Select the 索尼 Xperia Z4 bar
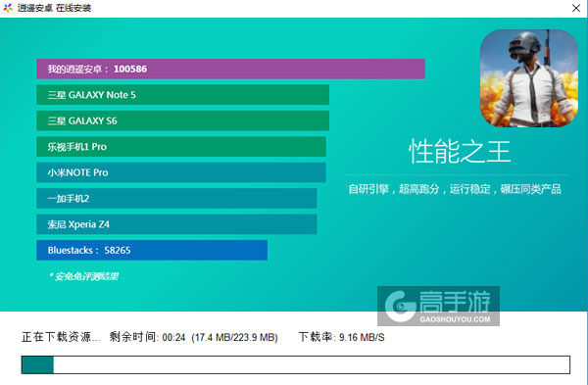 tap(176, 224)
